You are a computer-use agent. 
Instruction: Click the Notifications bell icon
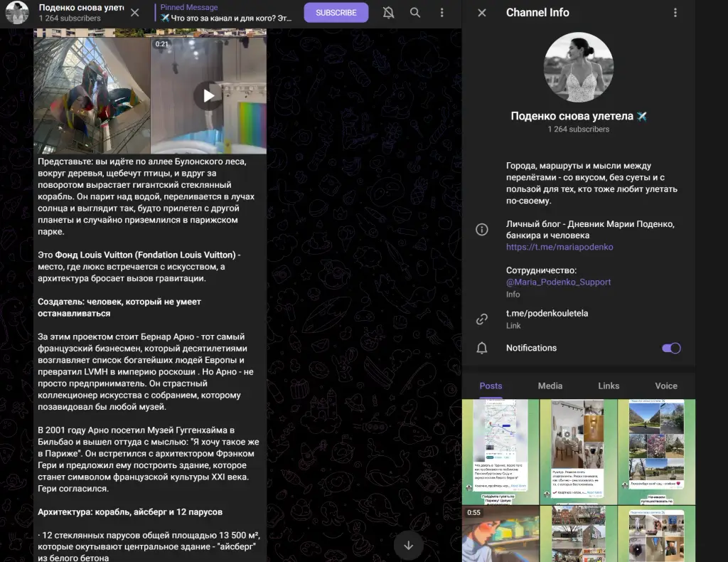coord(482,348)
